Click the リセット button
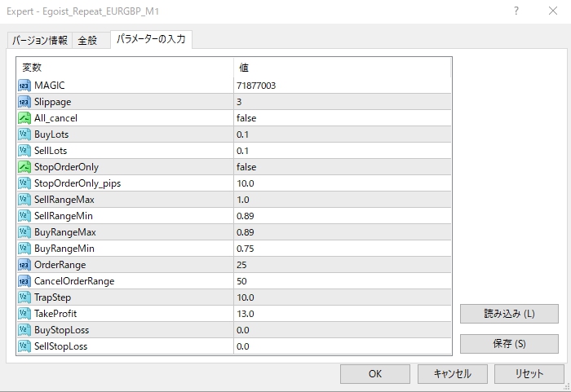Viewport: 571px width, 392px height. click(529, 374)
